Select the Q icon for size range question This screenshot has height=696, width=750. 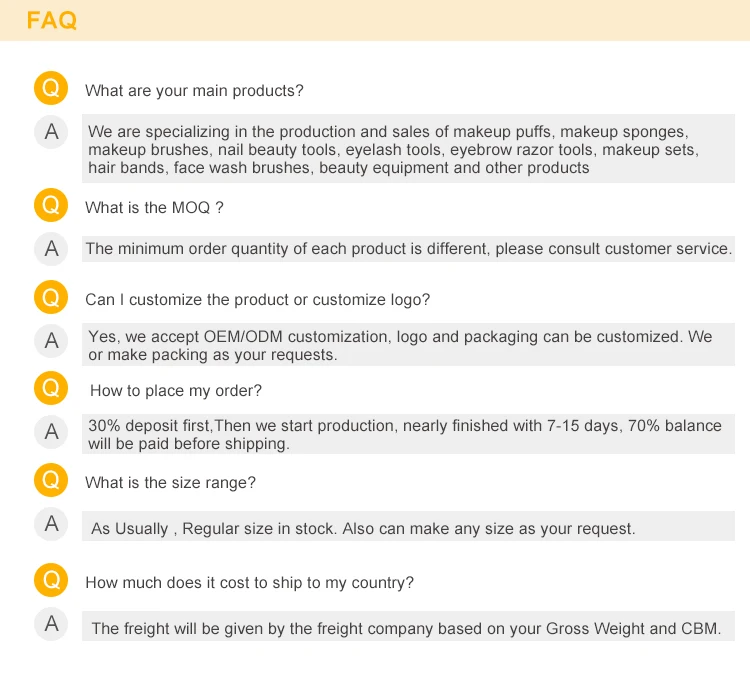pyautogui.click(x=51, y=481)
